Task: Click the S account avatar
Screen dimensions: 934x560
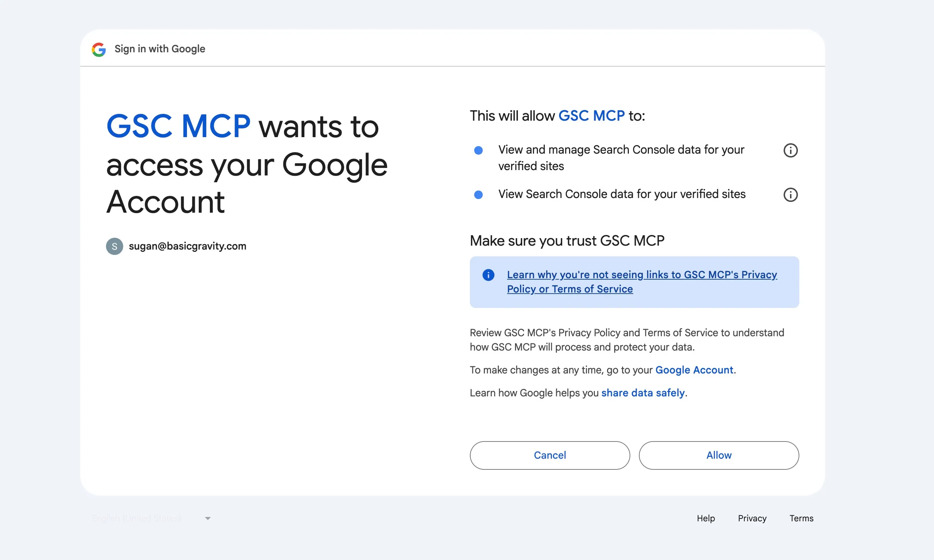Action: coord(114,246)
